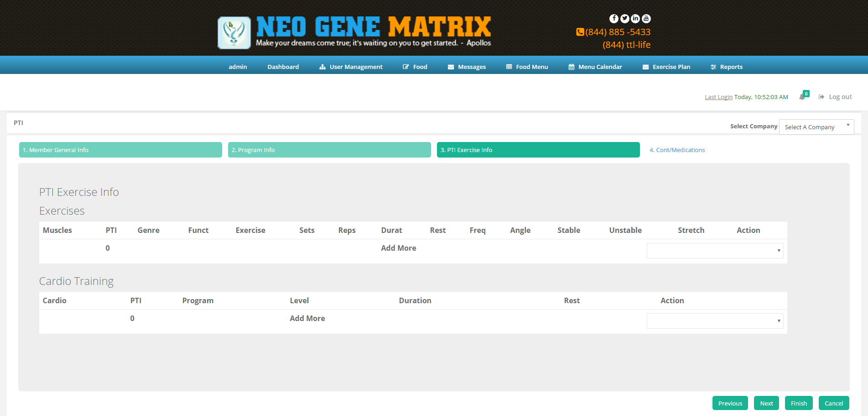Click the Cardio column header
The image size is (868, 416).
tap(55, 300)
